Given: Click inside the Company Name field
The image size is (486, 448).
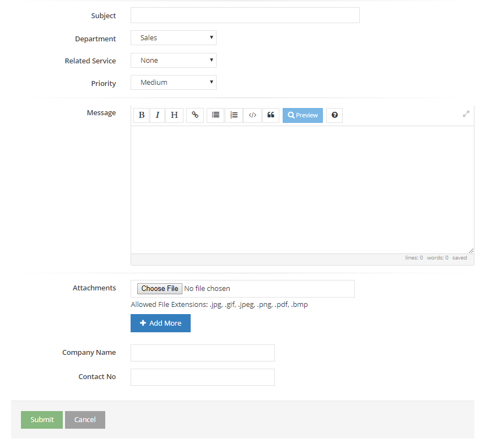Looking at the screenshot, I should click(202, 353).
